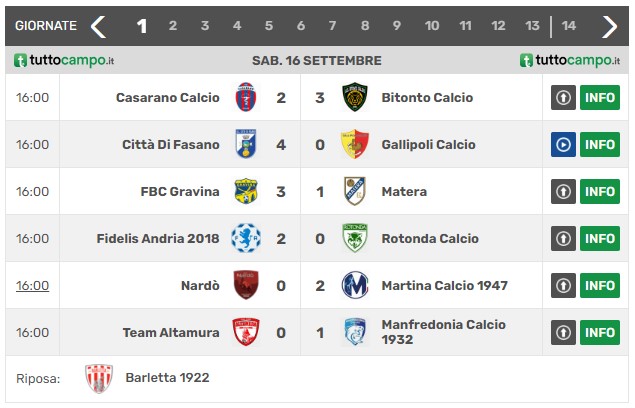This screenshot has height=408, width=635.
Task: Go to next giornate with right arrow
Action: tap(609, 27)
